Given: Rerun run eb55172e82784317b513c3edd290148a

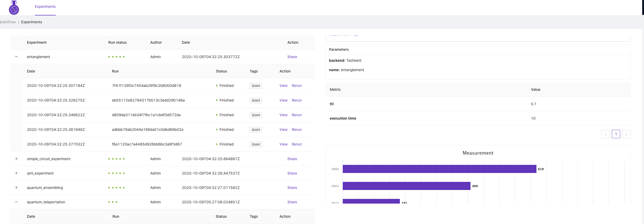Looking at the screenshot, I should pyautogui.click(x=297, y=100).
